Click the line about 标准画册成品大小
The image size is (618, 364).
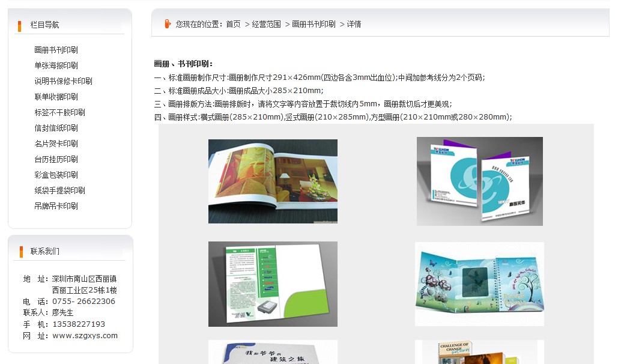(x=238, y=91)
